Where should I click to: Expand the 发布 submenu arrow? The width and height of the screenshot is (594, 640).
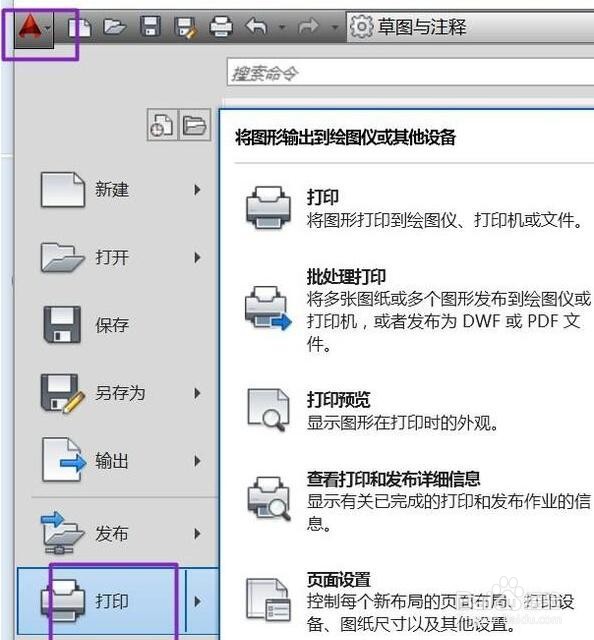[197, 533]
